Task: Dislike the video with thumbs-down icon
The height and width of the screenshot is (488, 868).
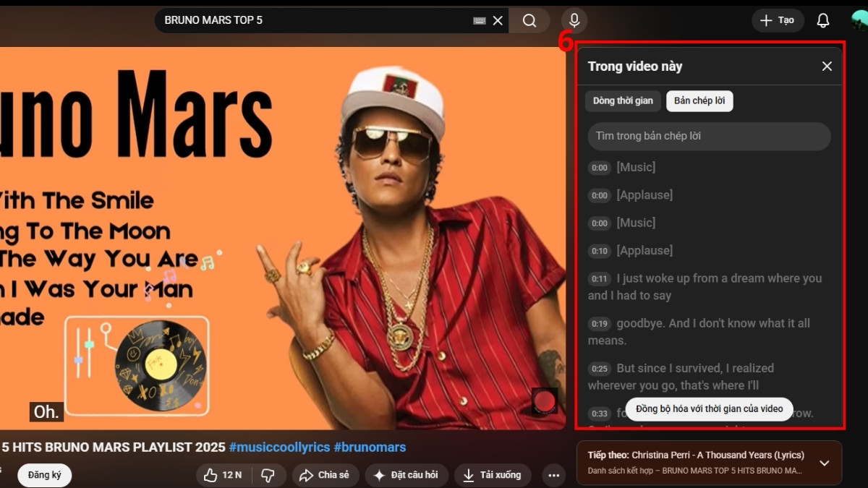Action: (x=268, y=475)
